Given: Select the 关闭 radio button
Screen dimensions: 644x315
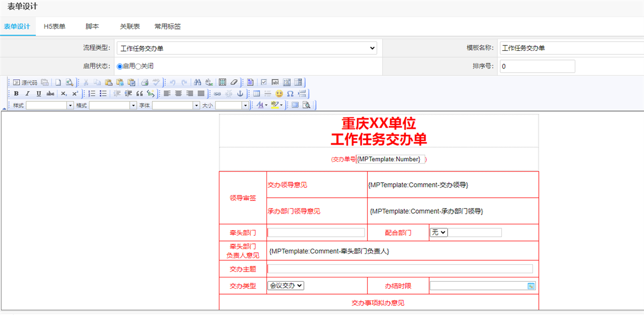Looking at the screenshot, I should pyautogui.click(x=138, y=66).
